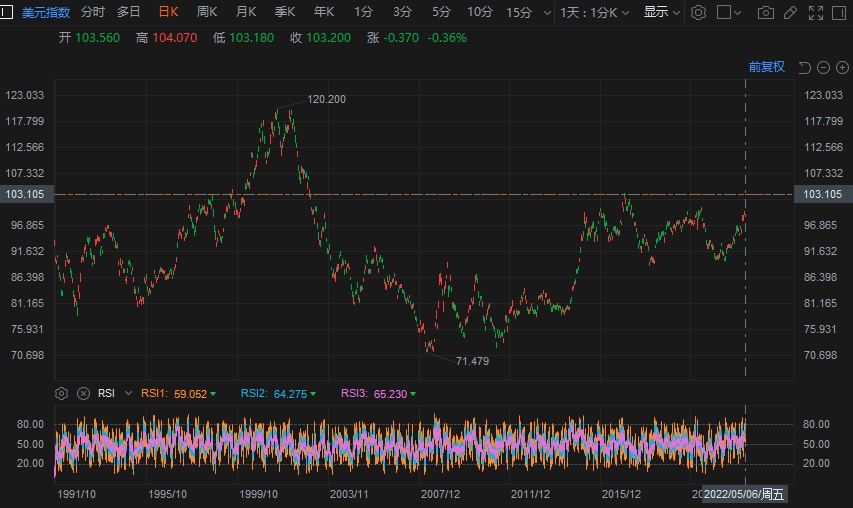Image resolution: width=853 pixels, height=508 pixels.
Task: Remove the RSI indicator panel
Action: click(83, 393)
